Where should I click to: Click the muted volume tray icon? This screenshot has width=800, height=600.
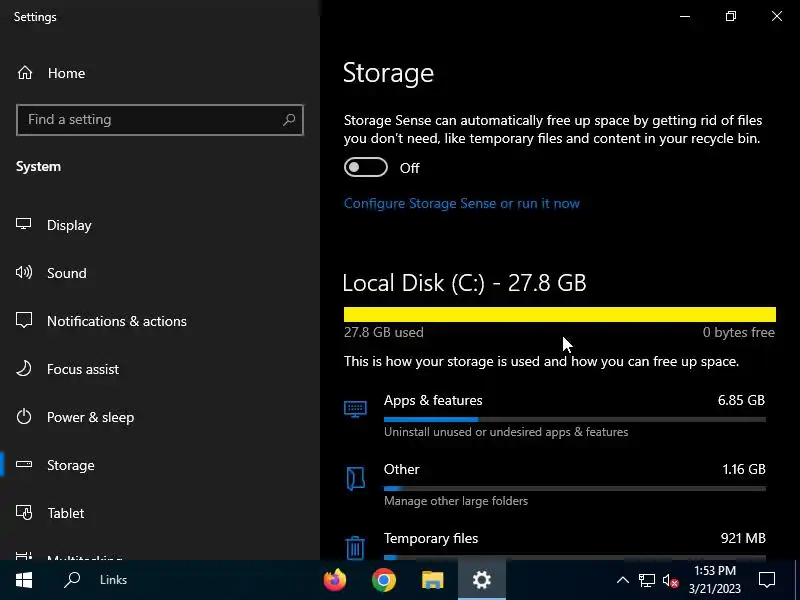pos(670,581)
